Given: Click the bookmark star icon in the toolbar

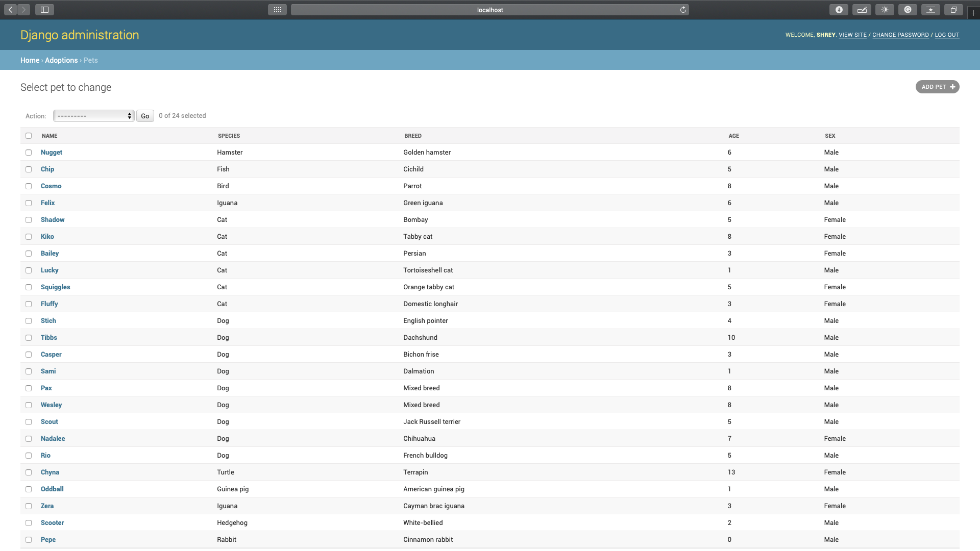Looking at the screenshot, I should click(930, 10).
